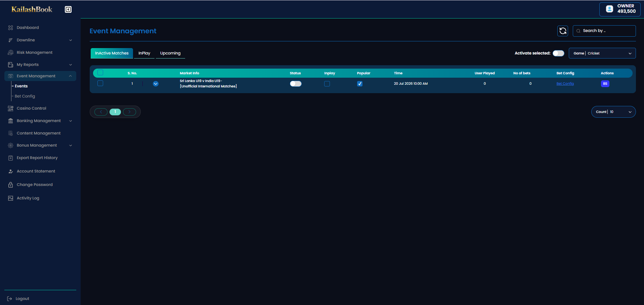Check the Inplay checkbox for Sri Lanka U19
Image resolution: width=644 pixels, height=305 pixels.
click(x=327, y=84)
